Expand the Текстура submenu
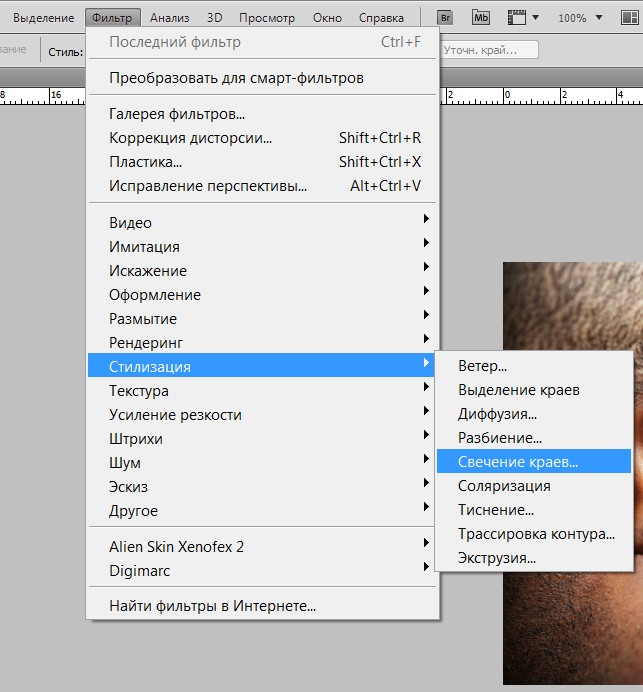This screenshot has height=692, width=643. 261,391
